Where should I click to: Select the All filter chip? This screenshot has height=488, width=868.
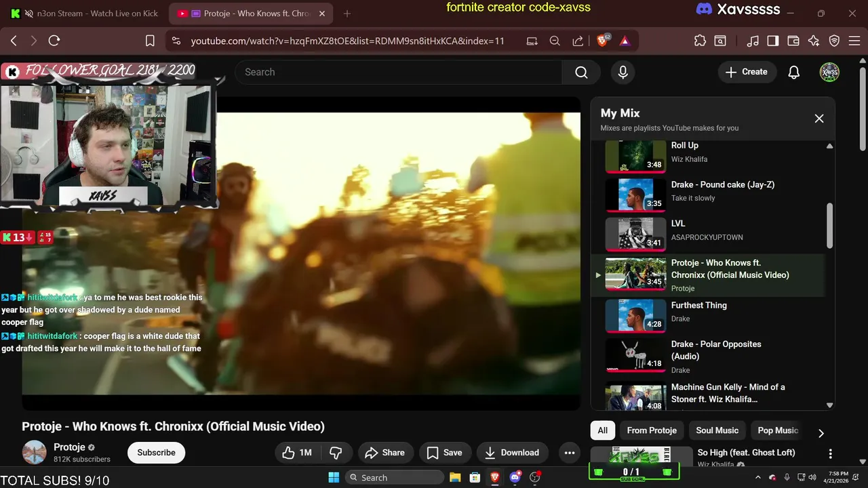click(602, 430)
